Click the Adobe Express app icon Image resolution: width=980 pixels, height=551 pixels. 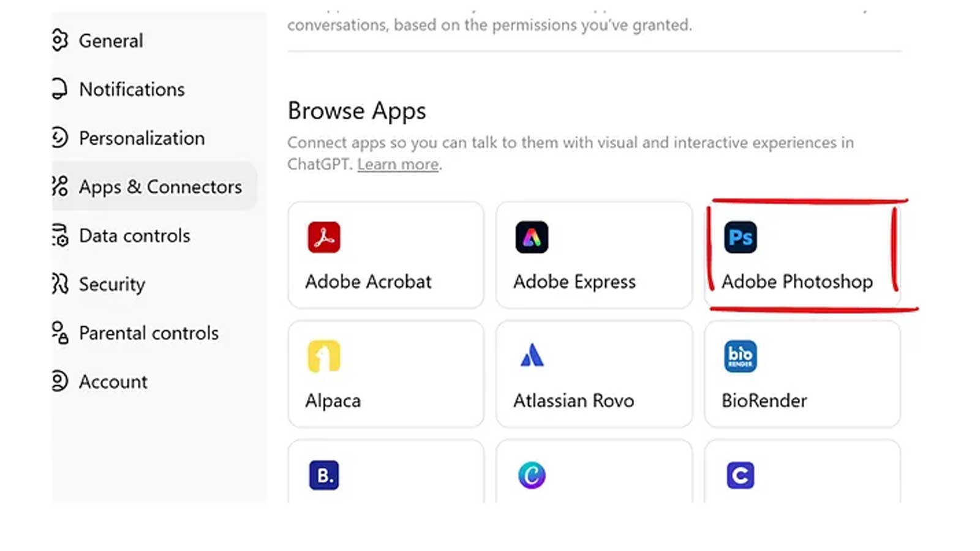coord(532,238)
